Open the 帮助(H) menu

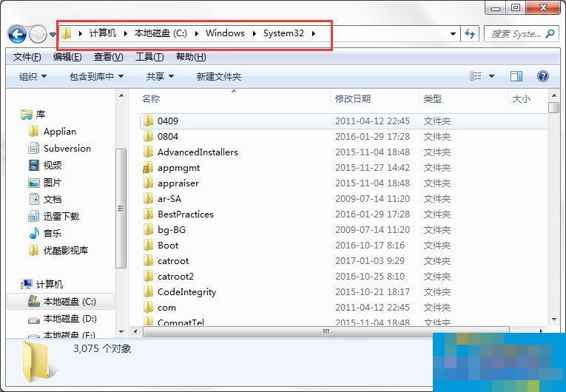pyautogui.click(x=191, y=57)
